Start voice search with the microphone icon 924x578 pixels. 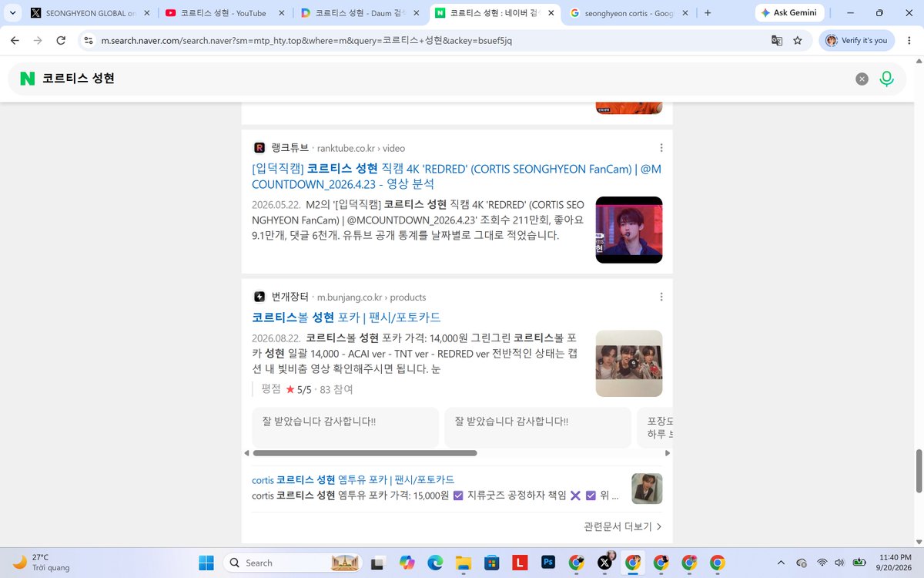(x=886, y=79)
